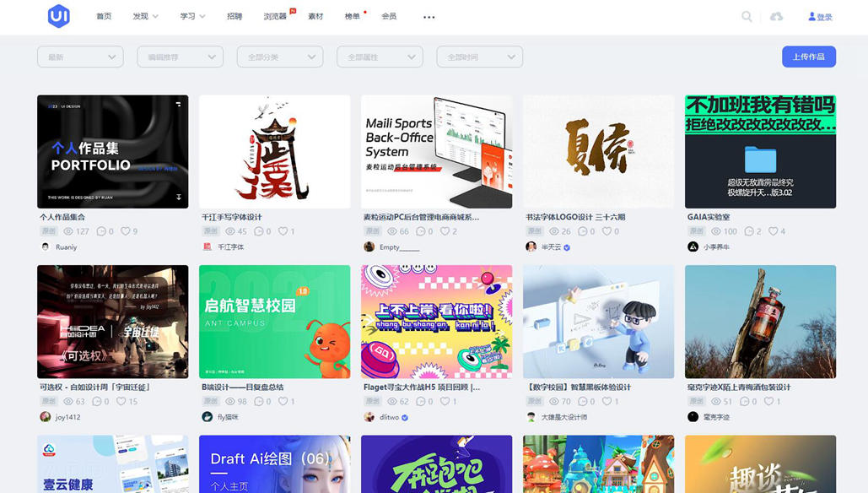
Task: Click the user login icon
Action: point(811,17)
